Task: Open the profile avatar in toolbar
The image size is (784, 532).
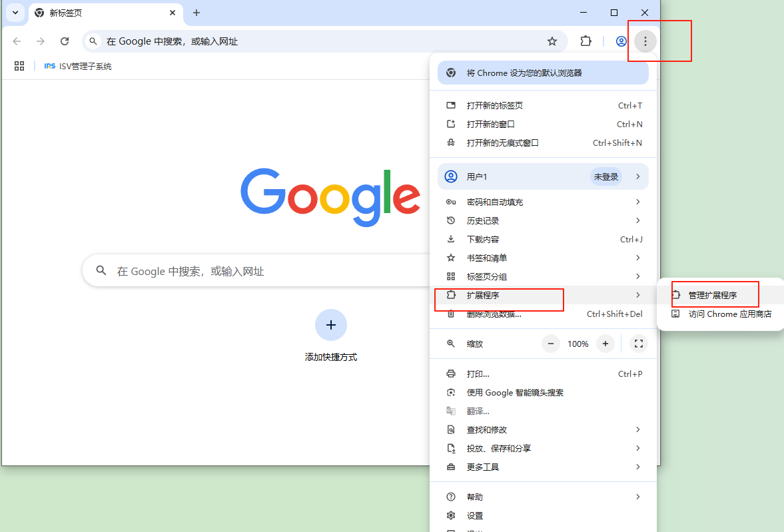Action: coord(621,41)
